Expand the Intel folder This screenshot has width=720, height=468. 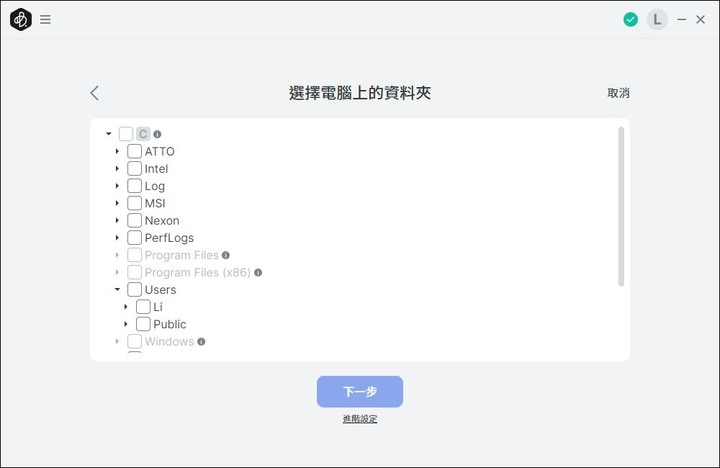pyautogui.click(x=117, y=169)
